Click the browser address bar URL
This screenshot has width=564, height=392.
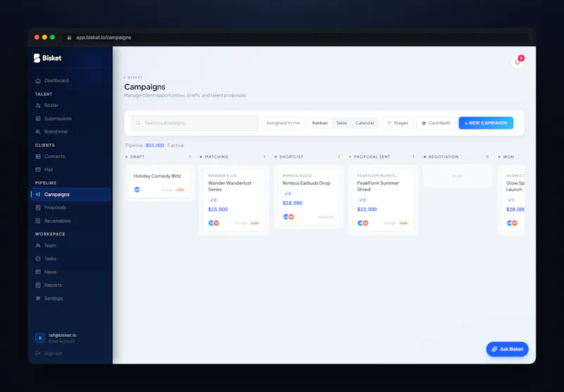104,37
